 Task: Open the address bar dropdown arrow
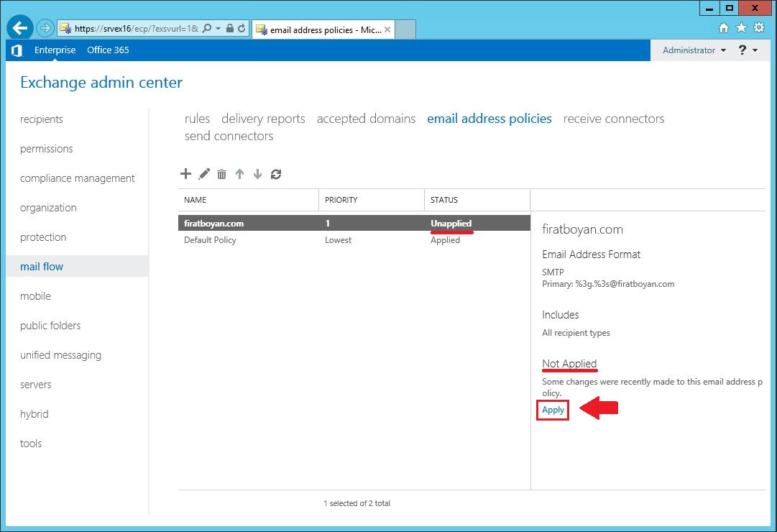(218, 29)
